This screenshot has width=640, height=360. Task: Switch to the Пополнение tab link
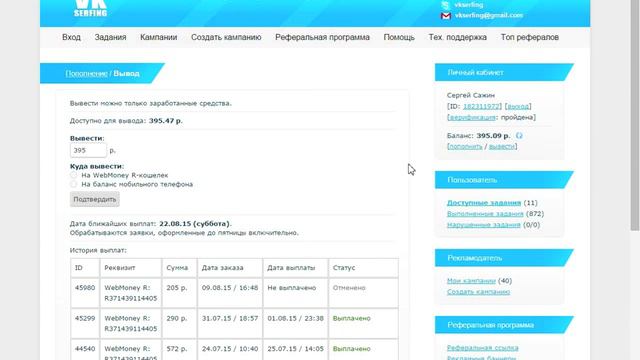pos(87,73)
